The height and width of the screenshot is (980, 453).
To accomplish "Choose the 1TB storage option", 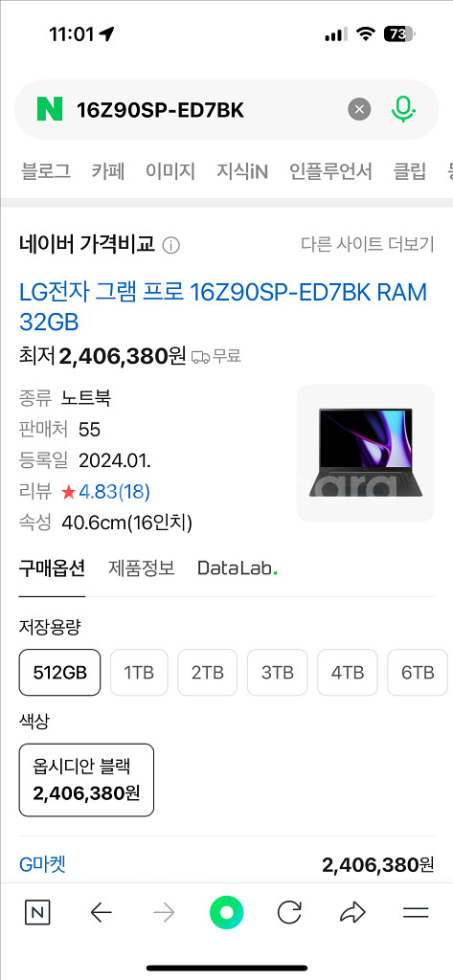I will click(x=139, y=673).
